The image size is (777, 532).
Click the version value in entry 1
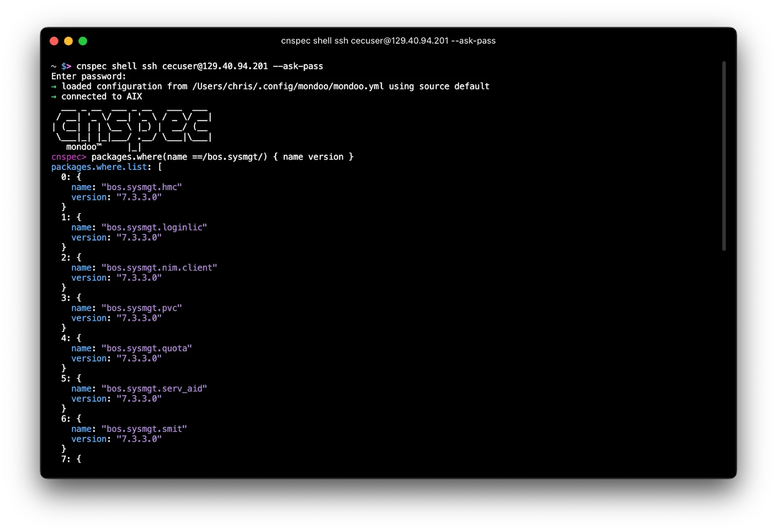coord(139,238)
